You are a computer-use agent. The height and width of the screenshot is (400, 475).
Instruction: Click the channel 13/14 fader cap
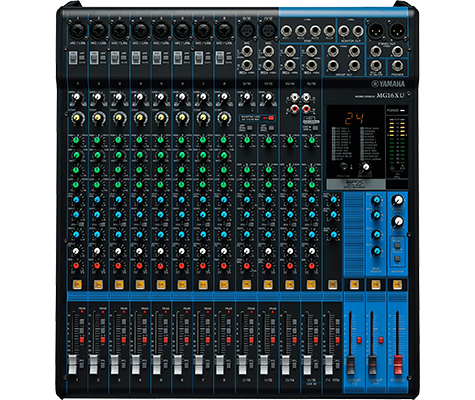tap(285, 364)
